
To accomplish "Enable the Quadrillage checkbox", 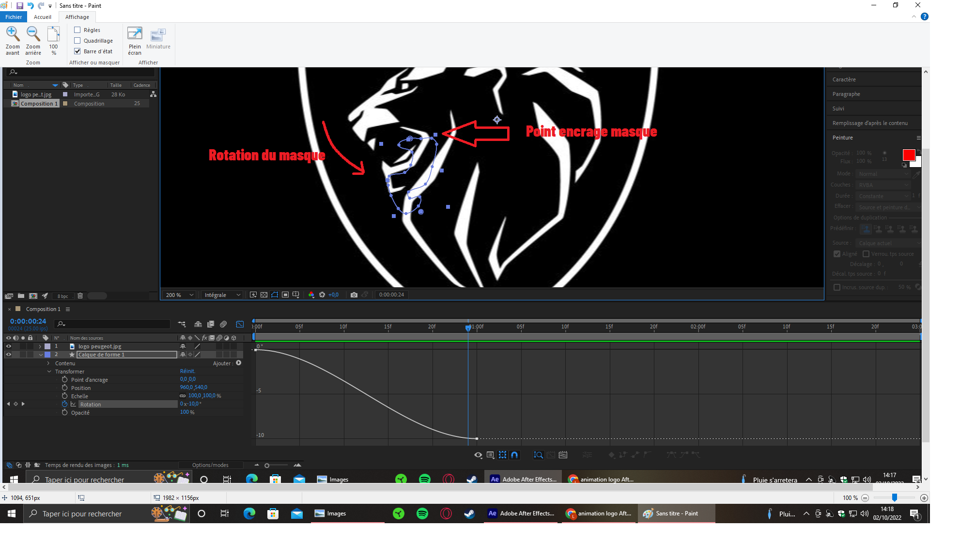I will (x=77, y=41).
